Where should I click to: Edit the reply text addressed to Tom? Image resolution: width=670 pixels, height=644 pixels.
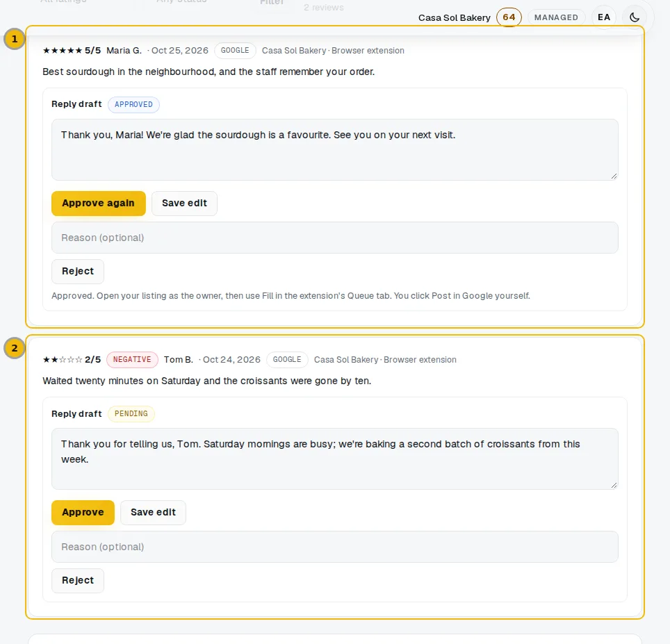(x=334, y=459)
